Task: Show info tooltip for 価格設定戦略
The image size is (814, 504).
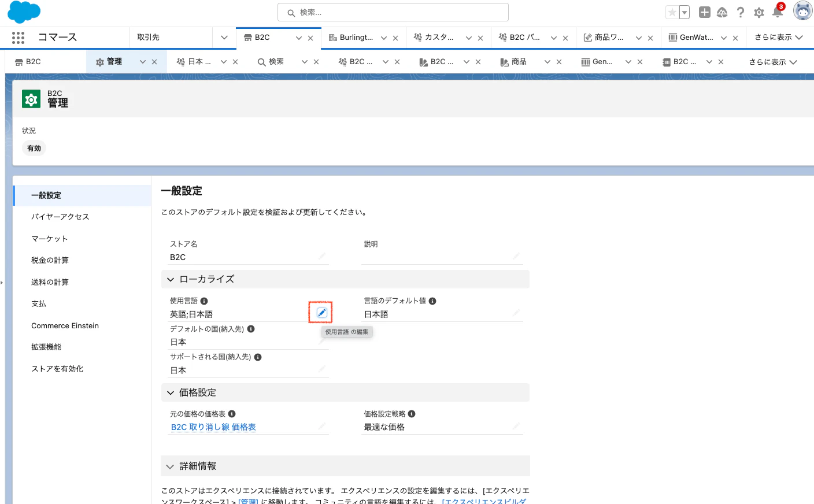Action: [412, 414]
